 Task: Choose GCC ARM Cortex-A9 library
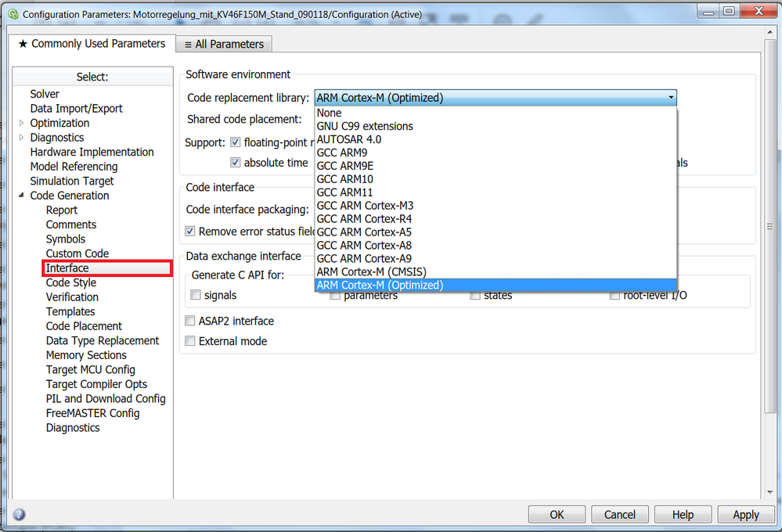tap(496, 258)
